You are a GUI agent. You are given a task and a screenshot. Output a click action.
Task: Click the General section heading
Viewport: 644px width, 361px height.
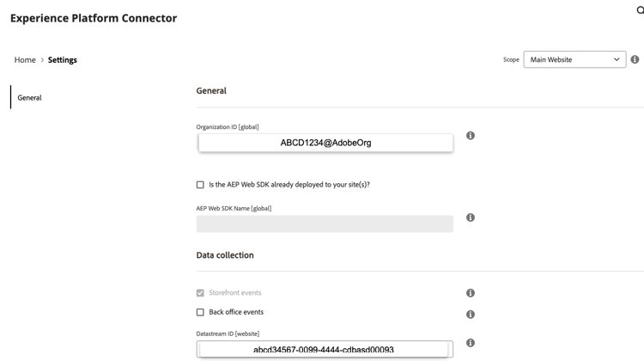211,90
